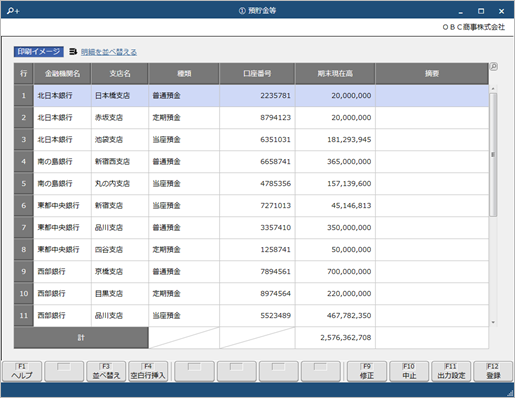515x398 pixels.
Task: Click the vertical scrollbar thumb
Action: pyautogui.click(x=493, y=155)
